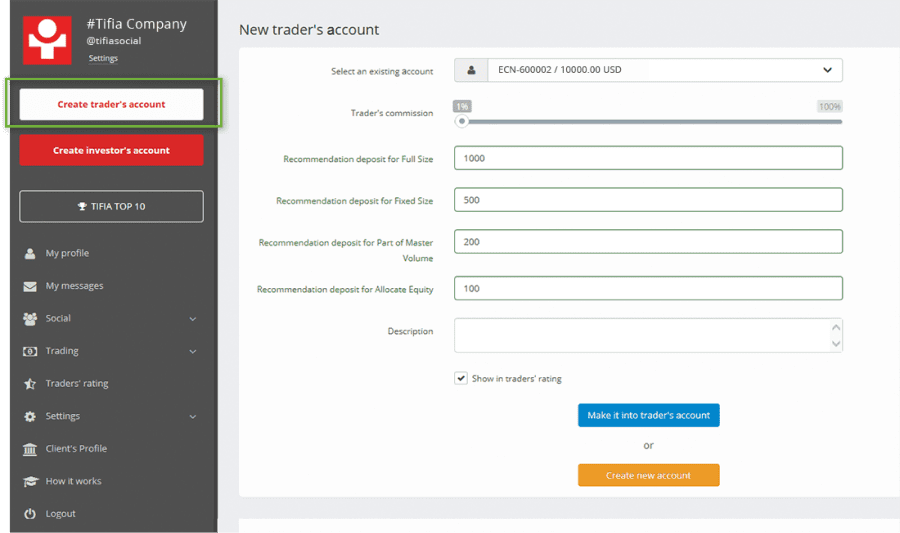Click Create new account orange button
This screenshot has width=900, height=533.
click(x=649, y=475)
